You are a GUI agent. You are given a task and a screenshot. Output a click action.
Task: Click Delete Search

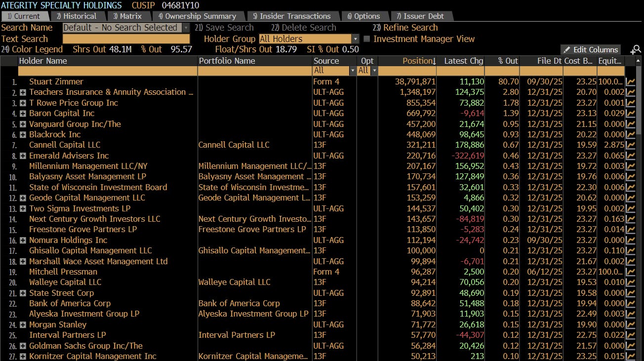coord(303,28)
